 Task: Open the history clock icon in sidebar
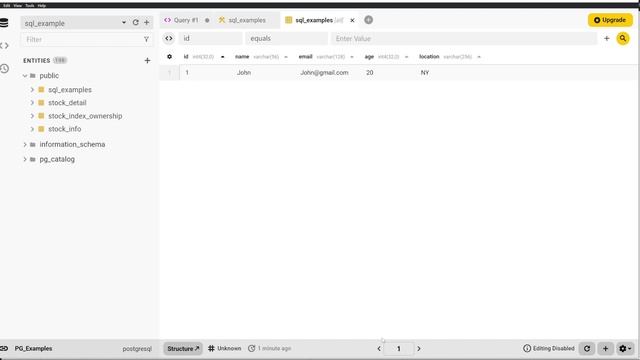point(4,68)
